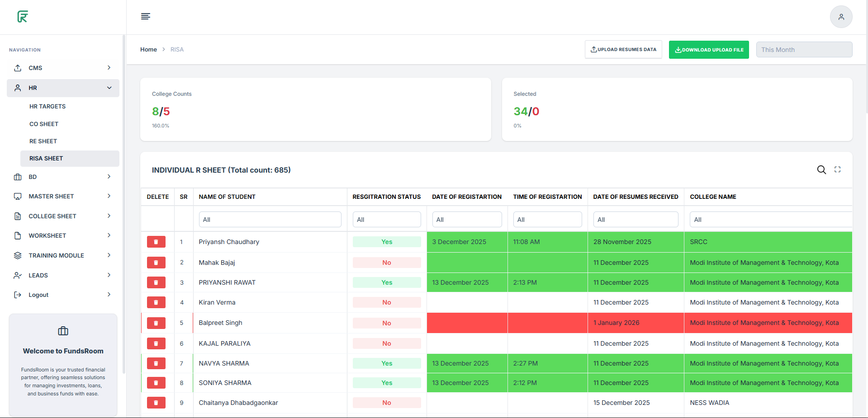Delete Balpreet Singh row using trash button
This screenshot has width=868, height=418.
click(156, 323)
